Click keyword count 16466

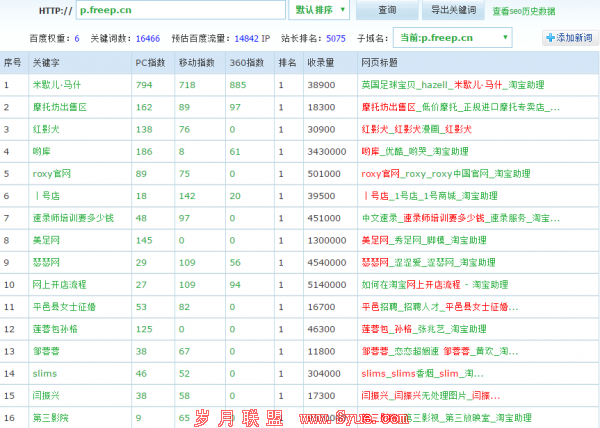click(x=148, y=39)
